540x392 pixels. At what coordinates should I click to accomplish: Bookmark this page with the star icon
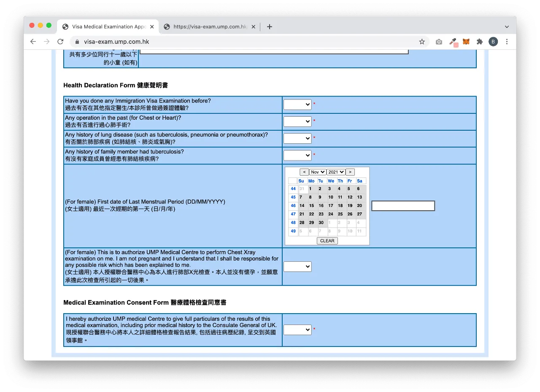422,42
